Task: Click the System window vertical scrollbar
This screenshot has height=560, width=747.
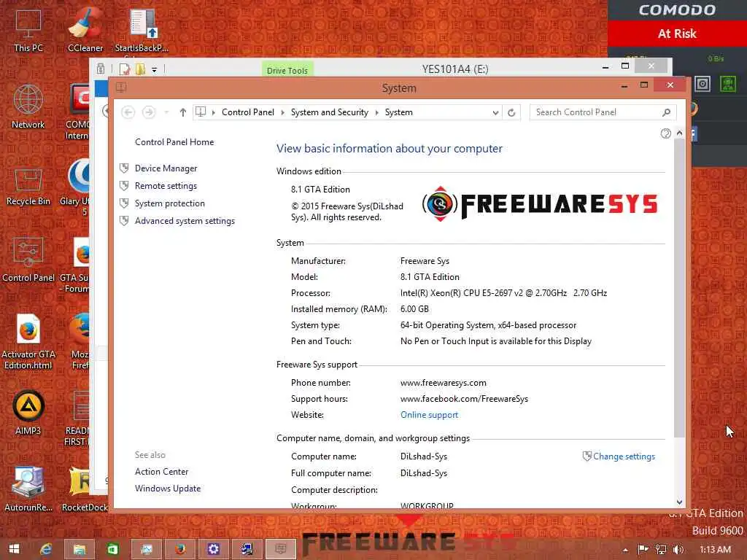Action: click(x=679, y=288)
